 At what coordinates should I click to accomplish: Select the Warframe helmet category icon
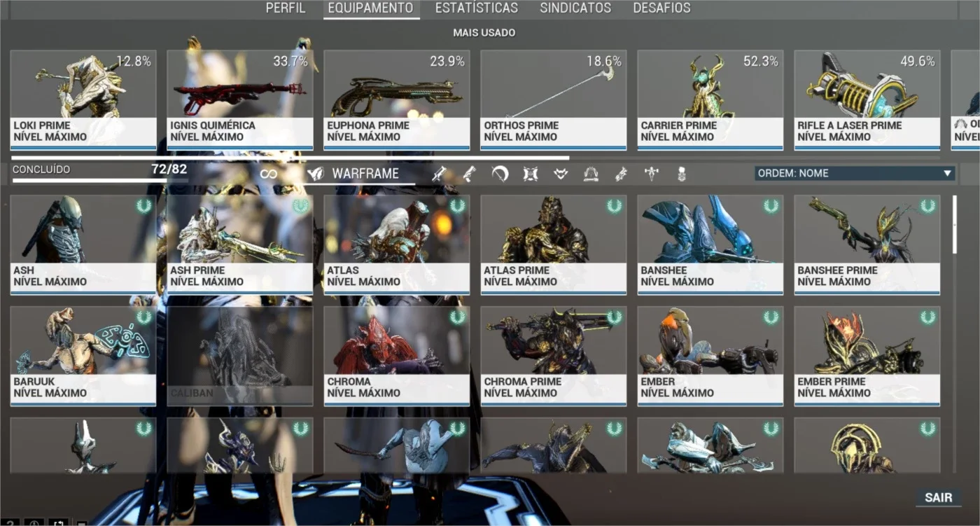pos(316,174)
